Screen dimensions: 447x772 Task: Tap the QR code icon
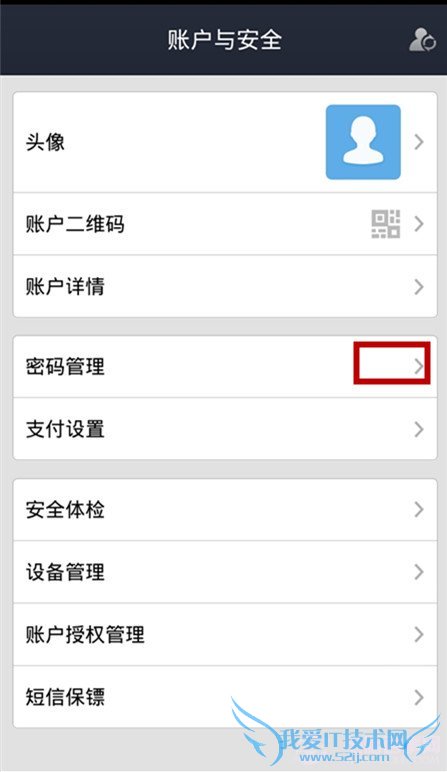click(385, 224)
